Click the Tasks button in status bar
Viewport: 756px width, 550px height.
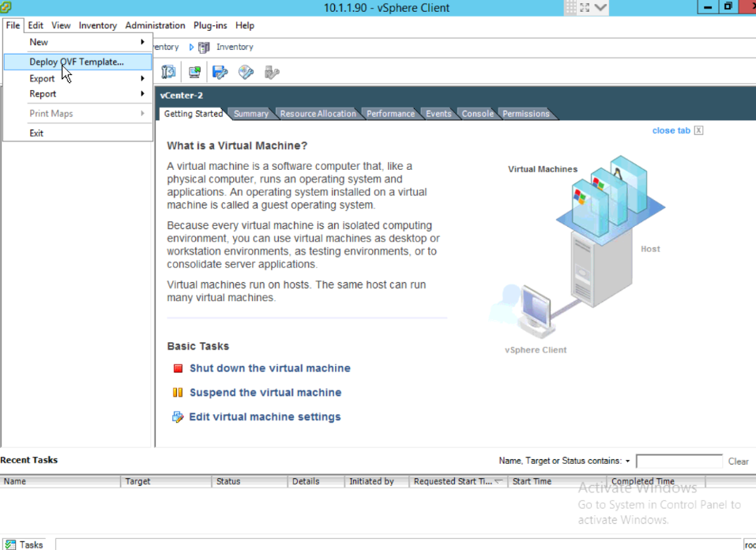click(24, 544)
